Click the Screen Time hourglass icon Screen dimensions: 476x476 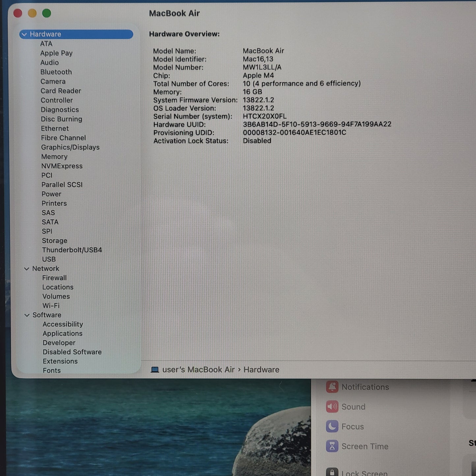click(333, 446)
